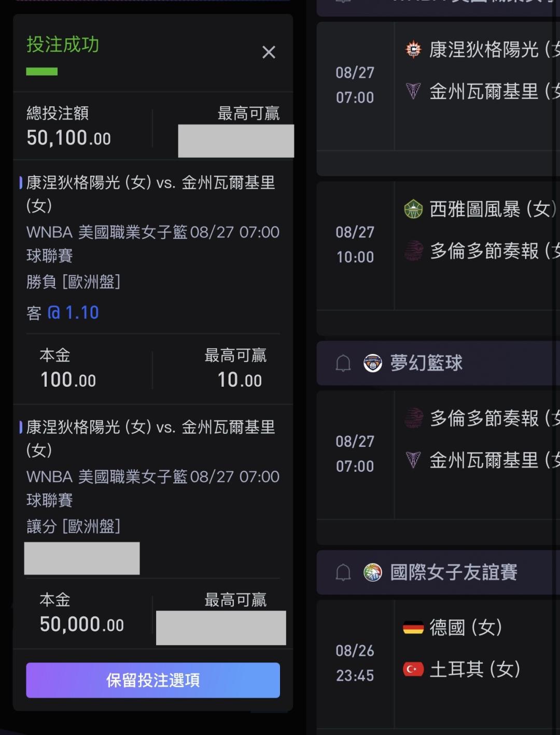
Task: Click the Turkey flag icon
Action: [413, 669]
